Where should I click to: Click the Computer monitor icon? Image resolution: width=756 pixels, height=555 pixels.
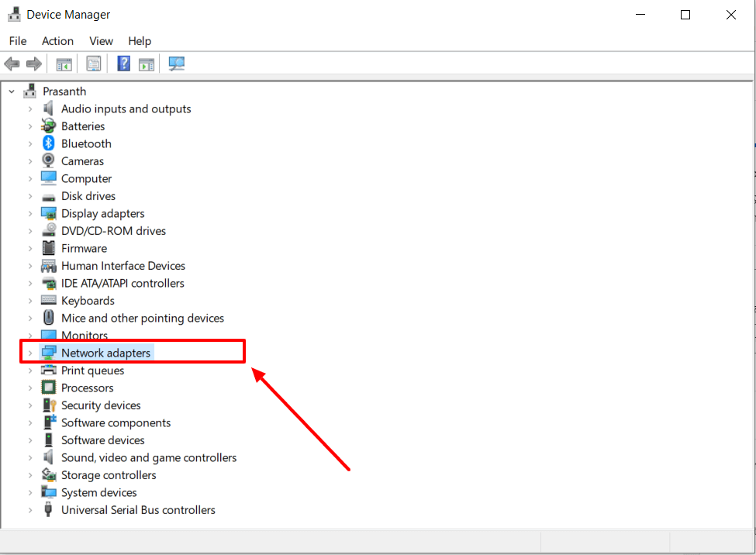[x=48, y=178]
